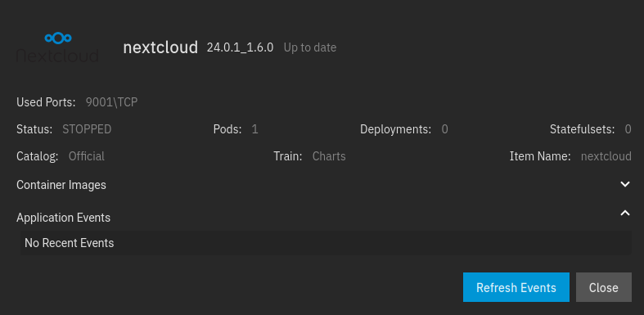644x315 pixels.
Task: Expand the Container Images section chevron
Action: (x=624, y=184)
